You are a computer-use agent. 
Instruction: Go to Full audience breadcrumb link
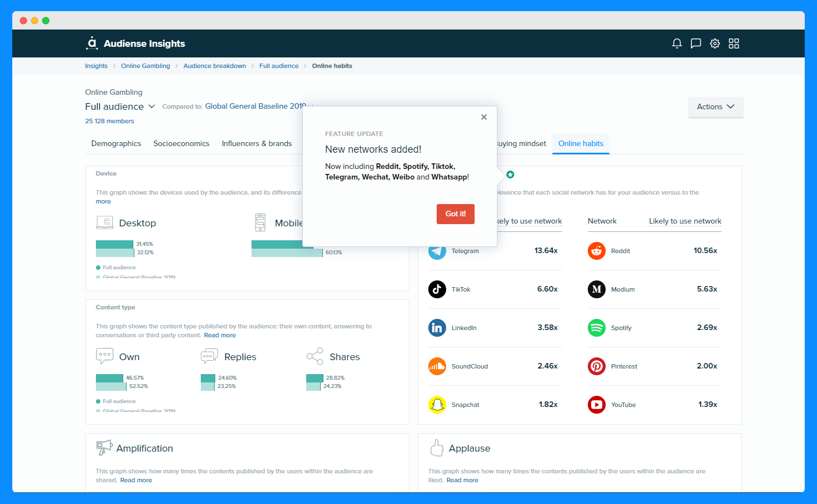coord(279,66)
